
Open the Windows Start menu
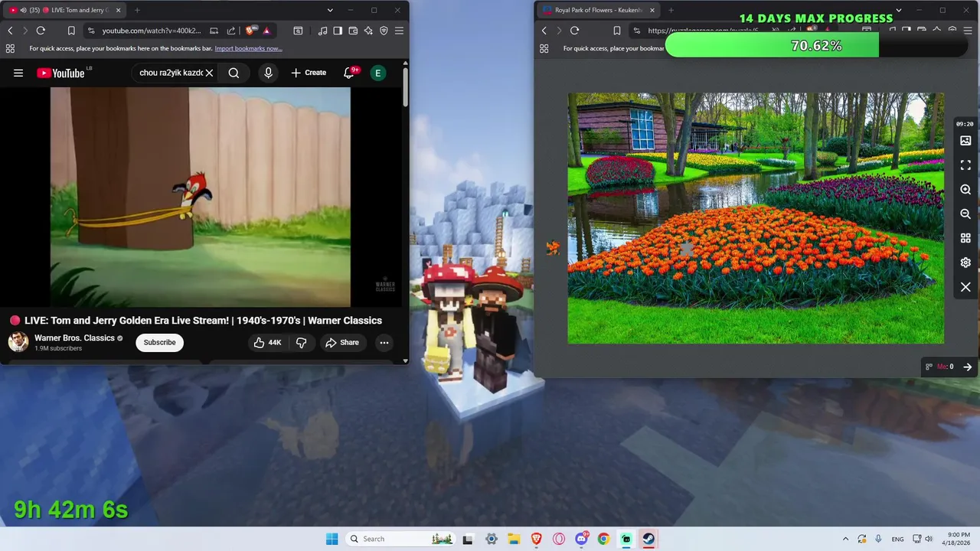(x=332, y=539)
